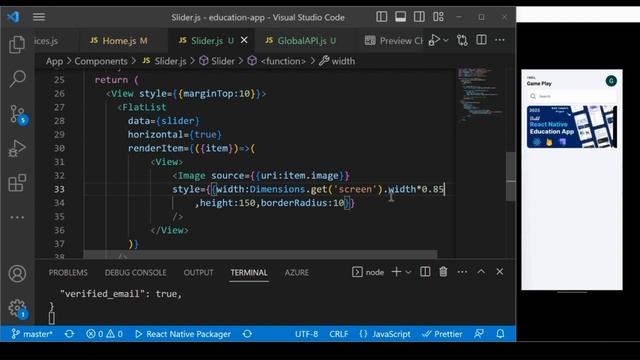Select the node terminal profile
This screenshot has height=360, width=640.
[368, 272]
